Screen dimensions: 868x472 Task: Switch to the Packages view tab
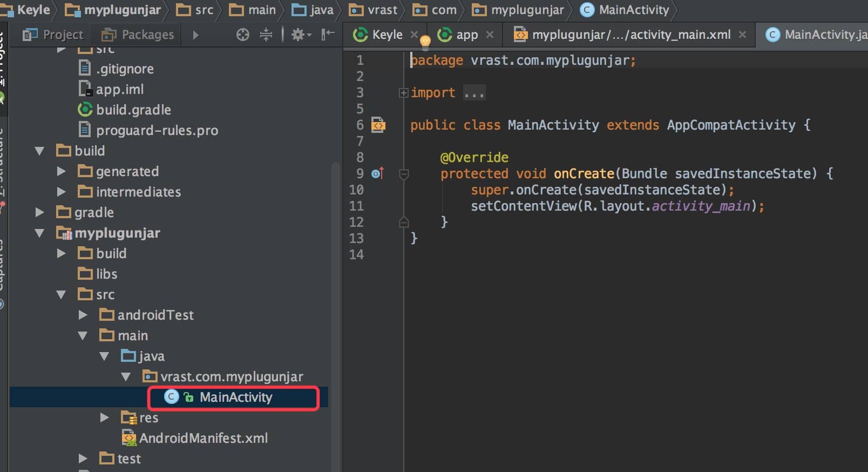click(x=138, y=35)
